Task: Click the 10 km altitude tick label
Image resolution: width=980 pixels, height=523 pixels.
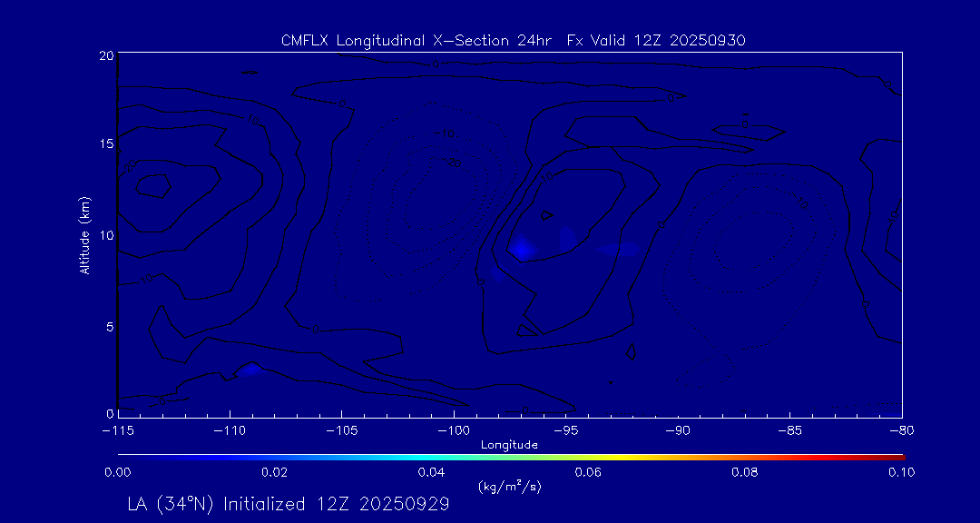Action: [105, 235]
